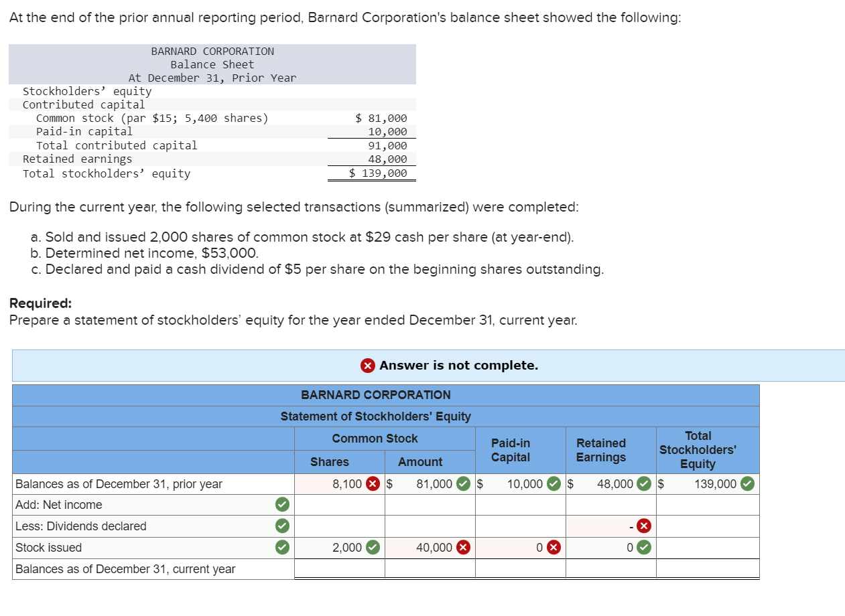Viewport: 845px width, 616px height.
Task: Select the 'Add: Net income' row label
Action: coord(59,505)
